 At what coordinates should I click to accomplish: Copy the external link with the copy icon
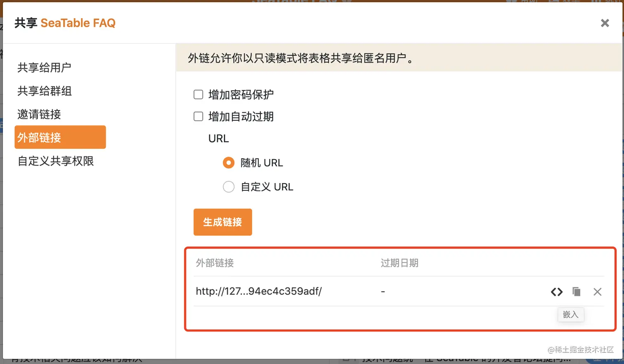[577, 292]
